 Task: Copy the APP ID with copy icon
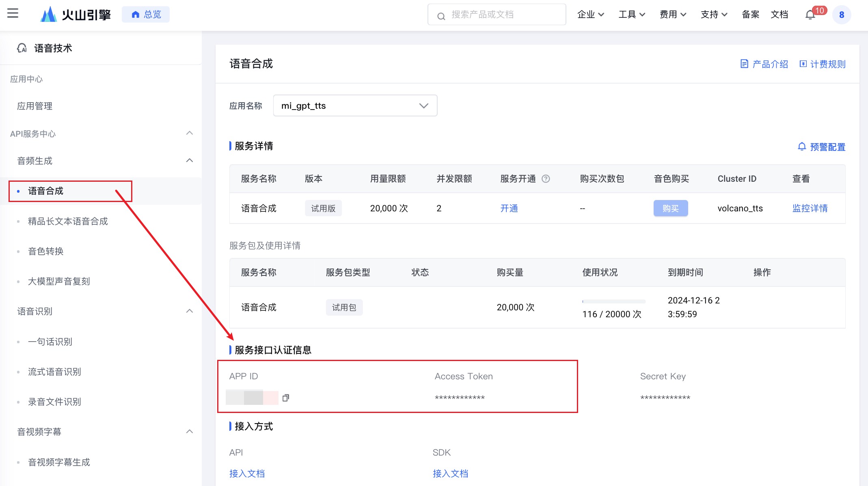tap(286, 398)
